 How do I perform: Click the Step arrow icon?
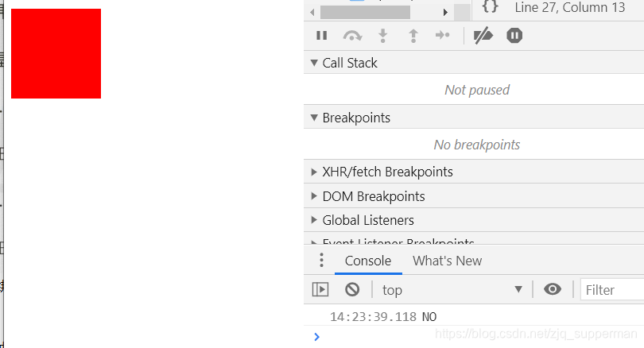coord(442,35)
